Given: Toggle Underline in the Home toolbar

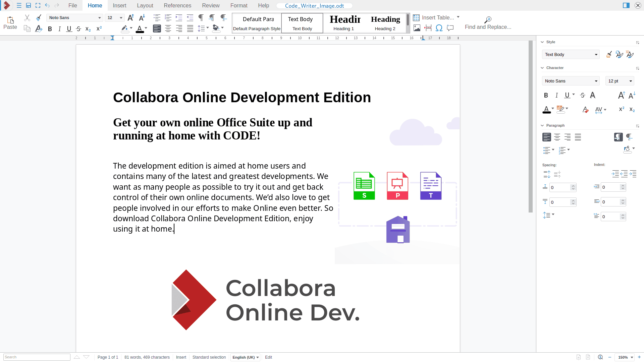Looking at the screenshot, I should pyautogui.click(x=69, y=29).
